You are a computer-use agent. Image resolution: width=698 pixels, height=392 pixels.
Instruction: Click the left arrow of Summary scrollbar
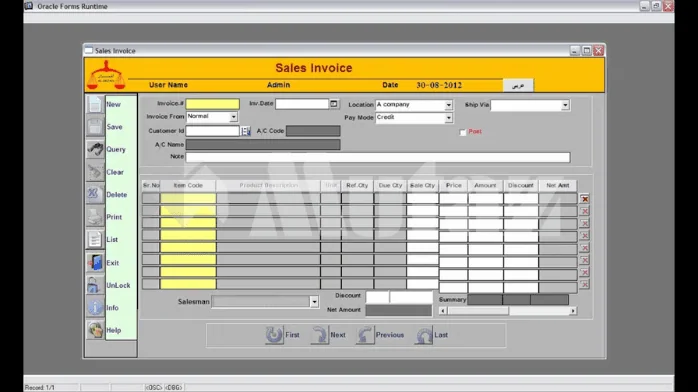(x=443, y=311)
